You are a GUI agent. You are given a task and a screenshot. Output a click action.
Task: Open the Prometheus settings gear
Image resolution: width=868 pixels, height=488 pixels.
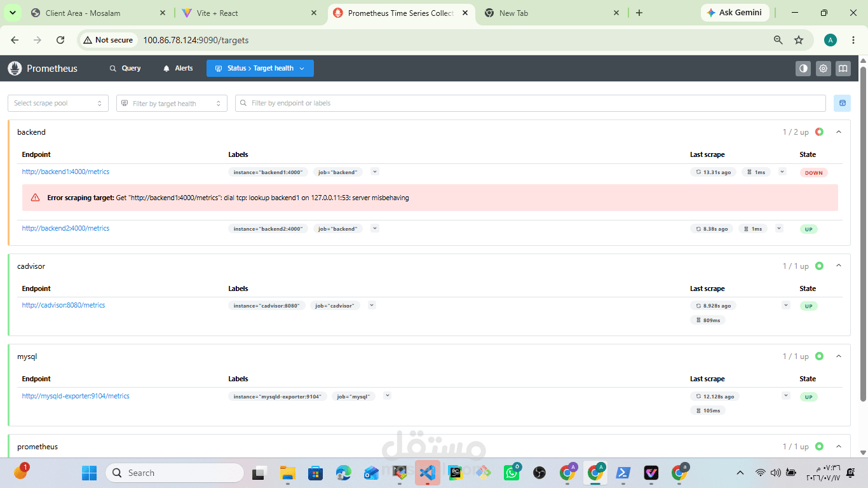point(824,69)
